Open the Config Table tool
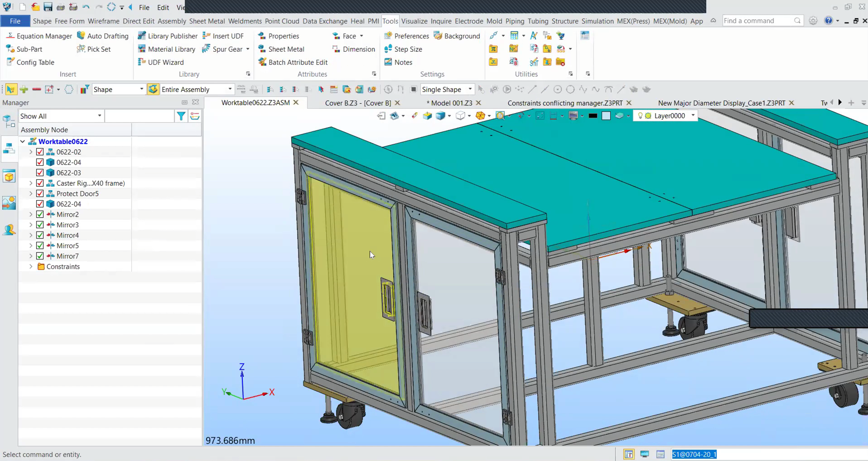 [x=30, y=62]
